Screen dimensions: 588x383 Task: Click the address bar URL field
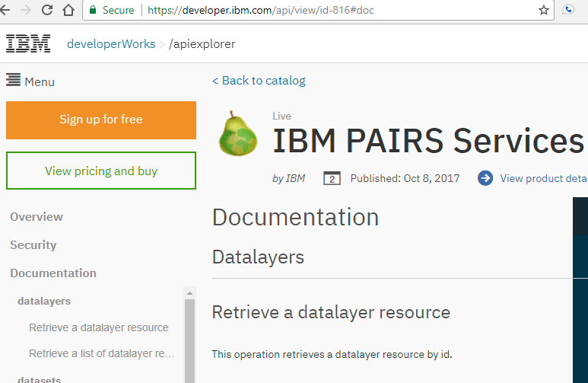tap(318, 10)
